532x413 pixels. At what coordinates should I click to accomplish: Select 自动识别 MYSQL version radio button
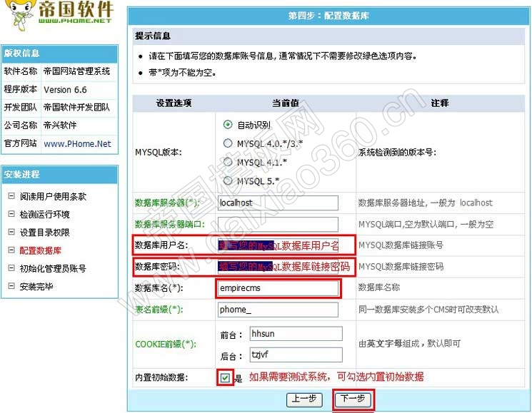[x=228, y=124]
